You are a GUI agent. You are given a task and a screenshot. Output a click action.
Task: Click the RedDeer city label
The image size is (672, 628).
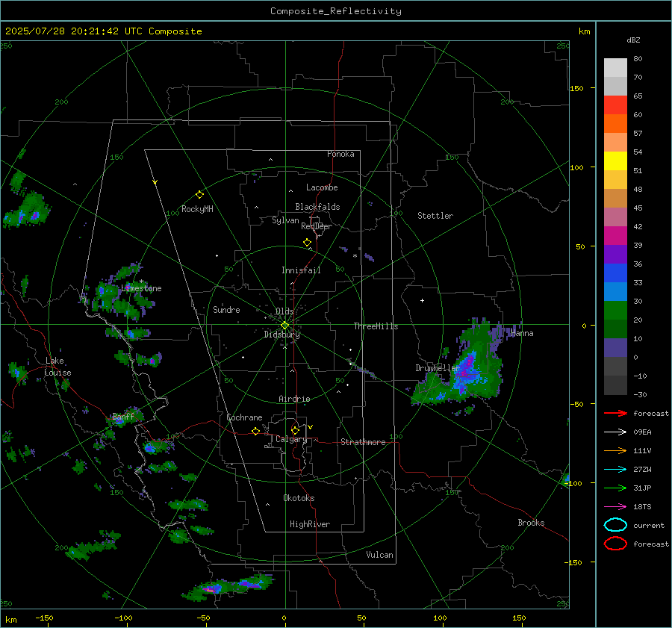point(317,226)
